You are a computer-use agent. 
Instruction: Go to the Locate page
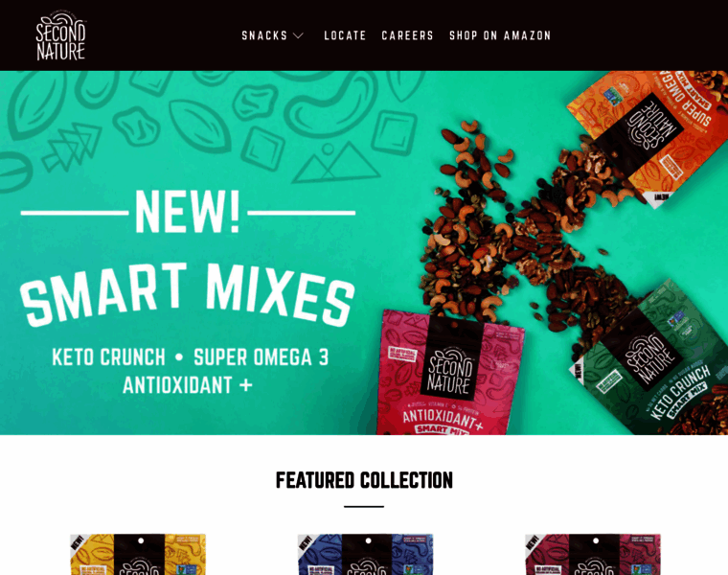coord(345,35)
